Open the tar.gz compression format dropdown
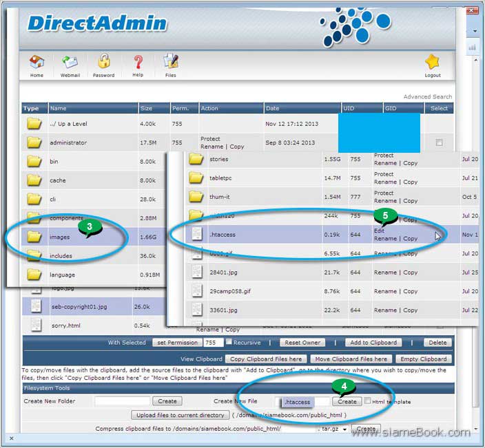The height and width of the screenshot is (448, 485). 333,429
